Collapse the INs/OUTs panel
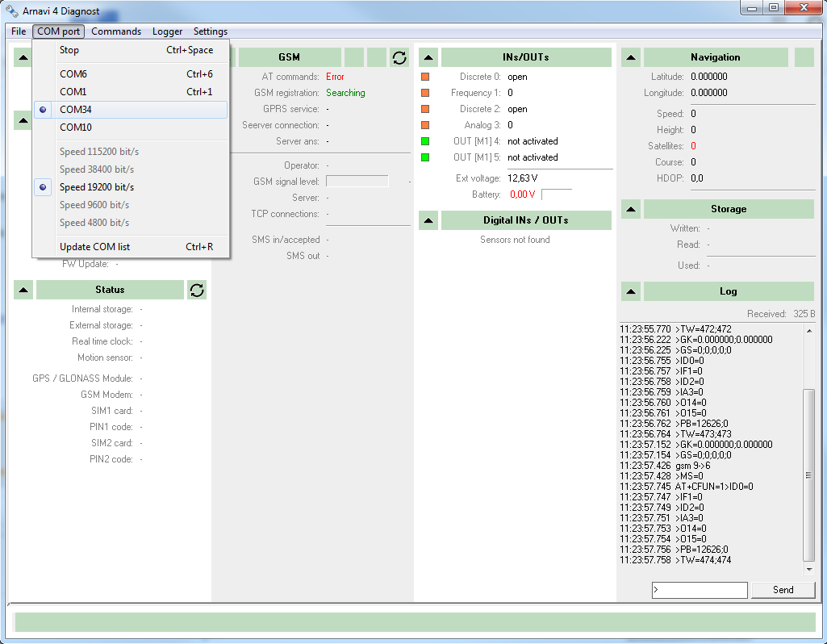The image size is (827, 644). point(428,57)
